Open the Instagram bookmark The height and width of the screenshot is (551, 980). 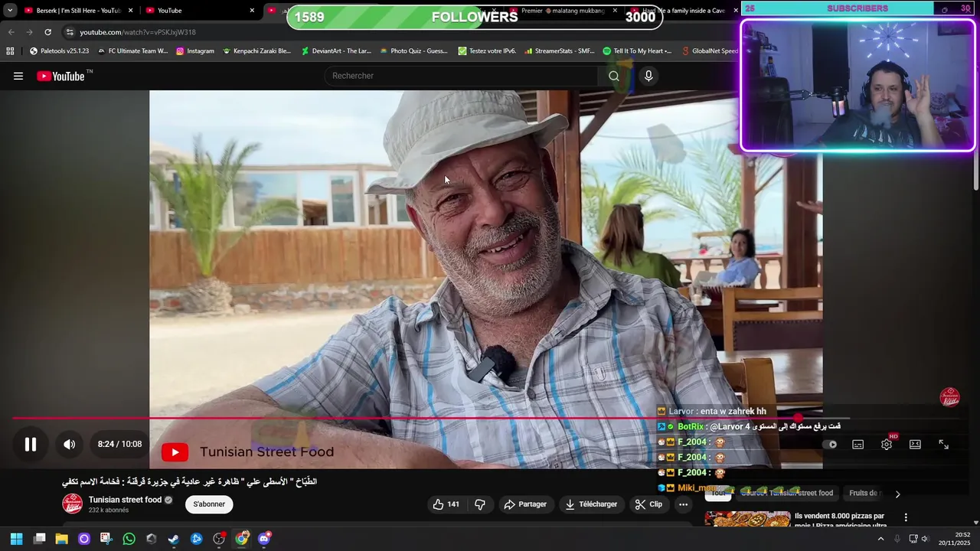195,51
